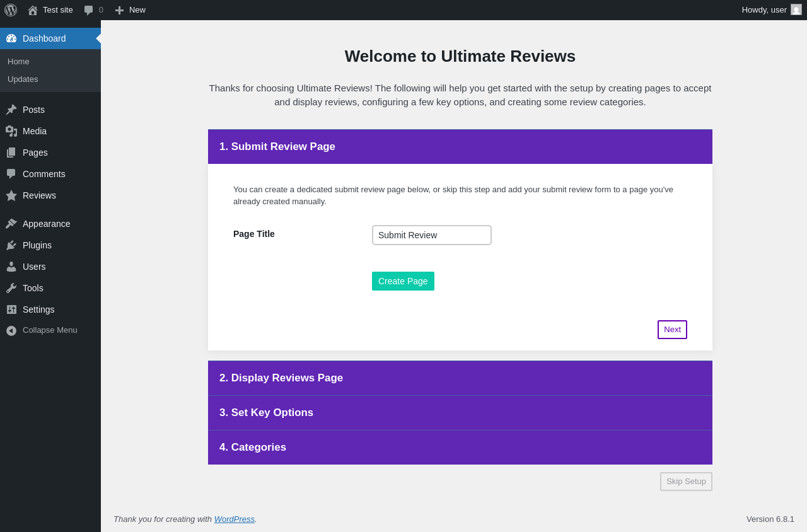Click the Reviews star icon
Image resolution: width=807 pixels, height=532 pixels.
click(x=11, y=195)
